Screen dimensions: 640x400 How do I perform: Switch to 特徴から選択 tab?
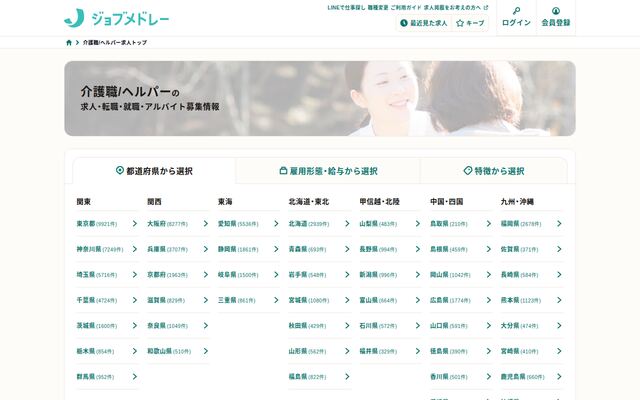click(x=494, y=171)
